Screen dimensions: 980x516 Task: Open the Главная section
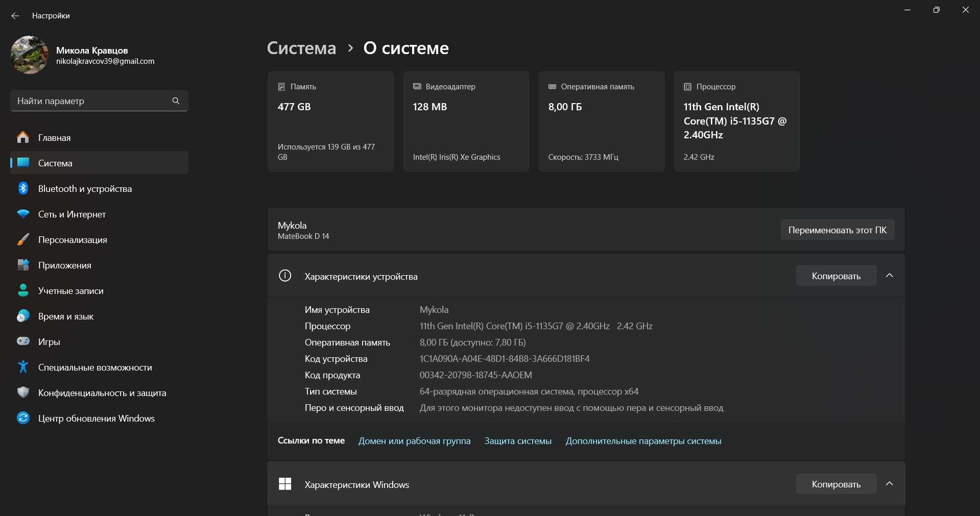click(x=99, y=137)
